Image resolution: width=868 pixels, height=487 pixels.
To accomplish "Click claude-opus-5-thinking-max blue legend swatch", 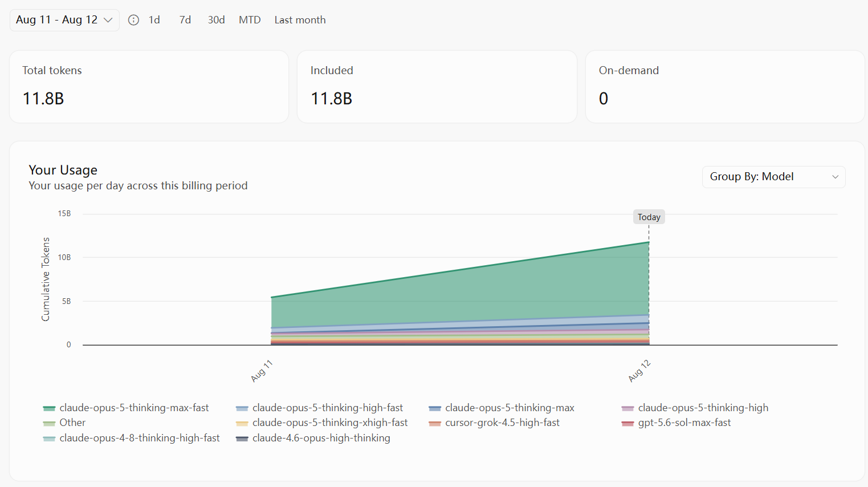I will click(435, 408).
